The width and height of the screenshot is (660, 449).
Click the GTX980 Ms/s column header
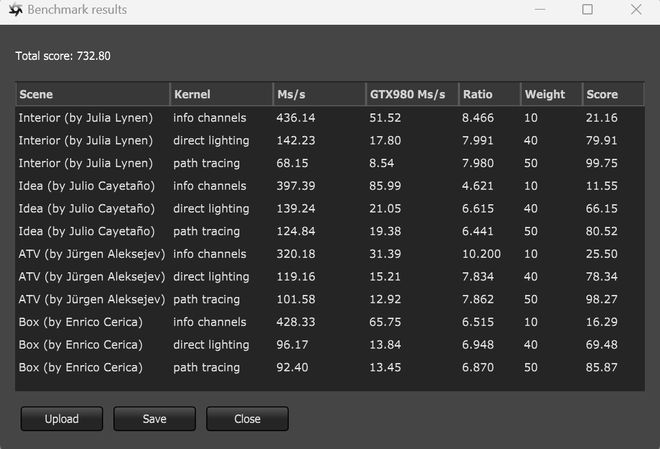click(x=412, y=94)
